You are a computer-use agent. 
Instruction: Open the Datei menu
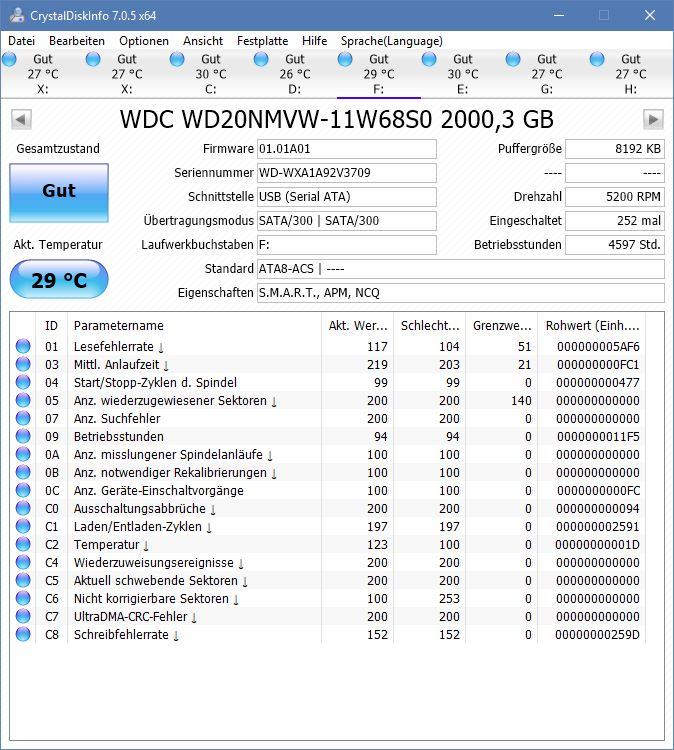[22, 41]
